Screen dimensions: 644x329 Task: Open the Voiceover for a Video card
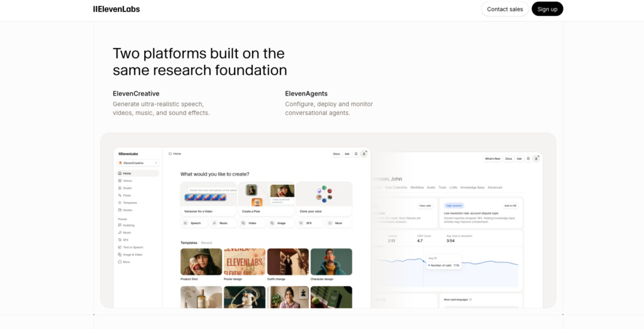point(209,199)
